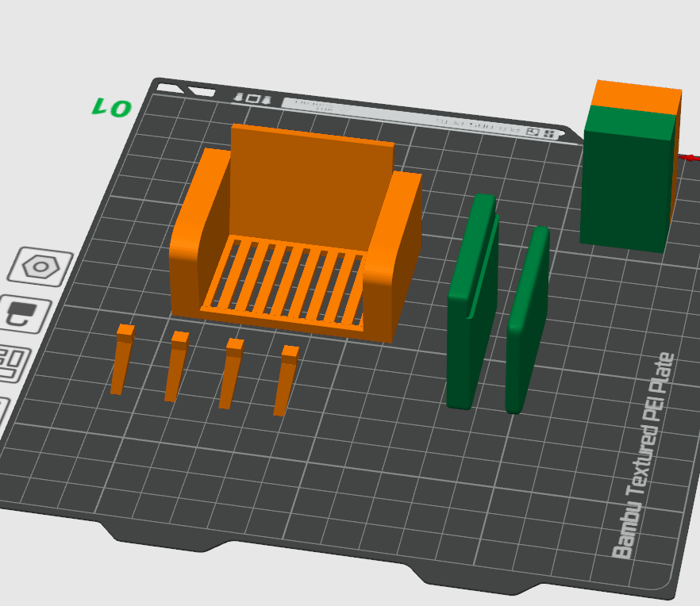This screenshot has width=700, height=606.
Task: Select the orange chair body model
Action: point(296,234)
